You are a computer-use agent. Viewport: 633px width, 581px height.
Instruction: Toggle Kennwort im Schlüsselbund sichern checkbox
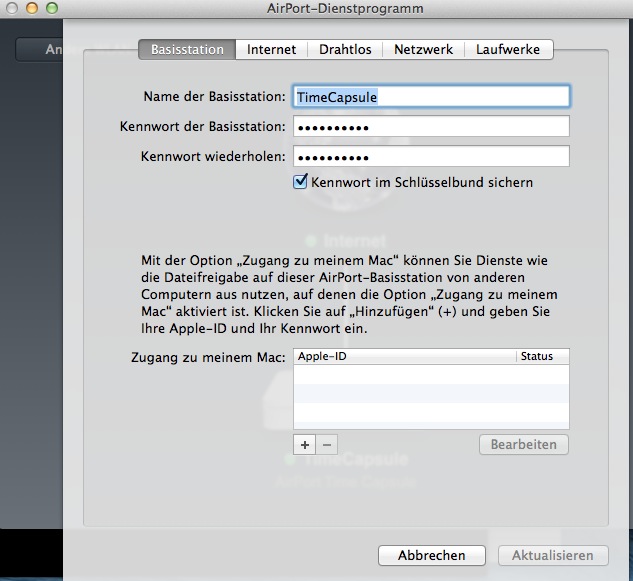(x=300, y=183)
